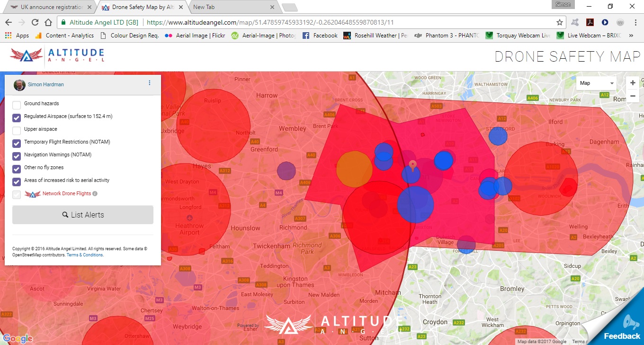Click the orange location pin on the map

(412, 165)
